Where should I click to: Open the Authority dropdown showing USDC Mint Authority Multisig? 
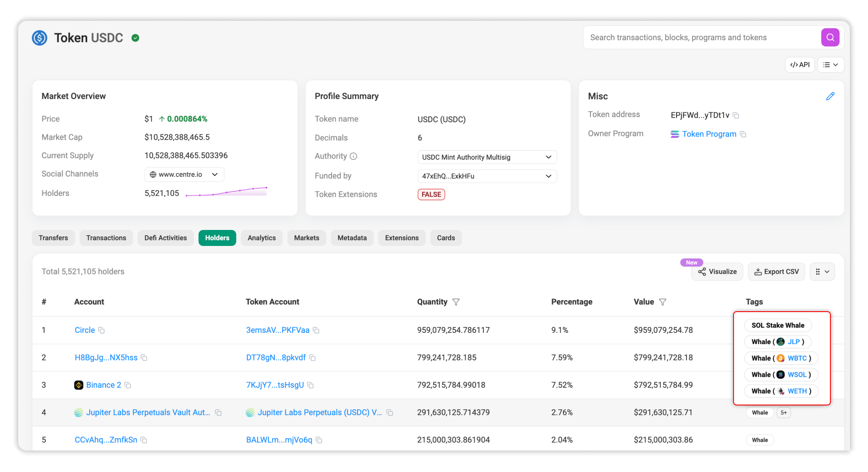point(548,157)
